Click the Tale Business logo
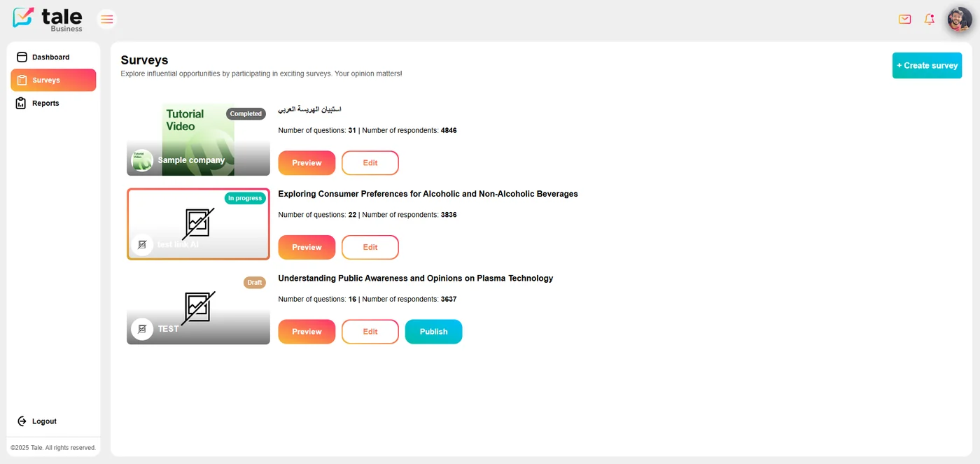 pyautogui.click(x=48, y=19)
